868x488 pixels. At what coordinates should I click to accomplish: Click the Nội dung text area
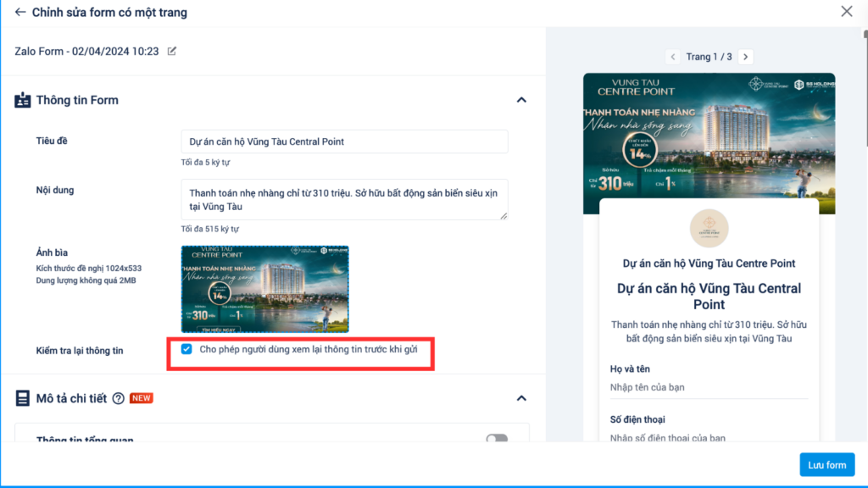344,199
